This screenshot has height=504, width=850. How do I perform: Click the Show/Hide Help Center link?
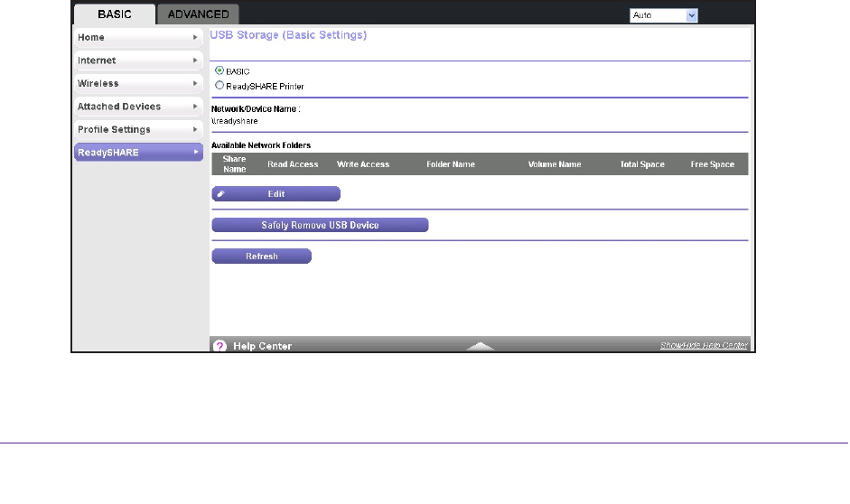(x=704, y=346)
